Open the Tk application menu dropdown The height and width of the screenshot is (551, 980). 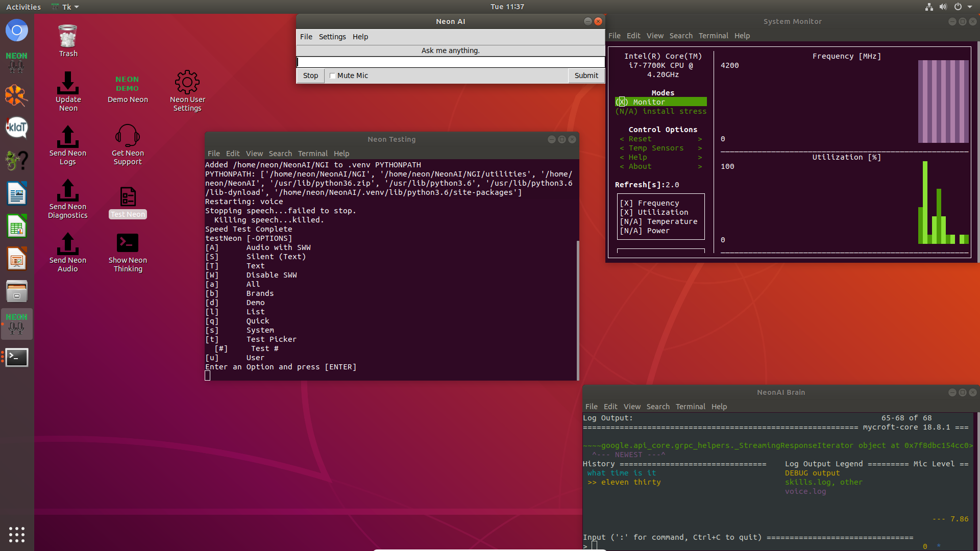click(65, 7)
